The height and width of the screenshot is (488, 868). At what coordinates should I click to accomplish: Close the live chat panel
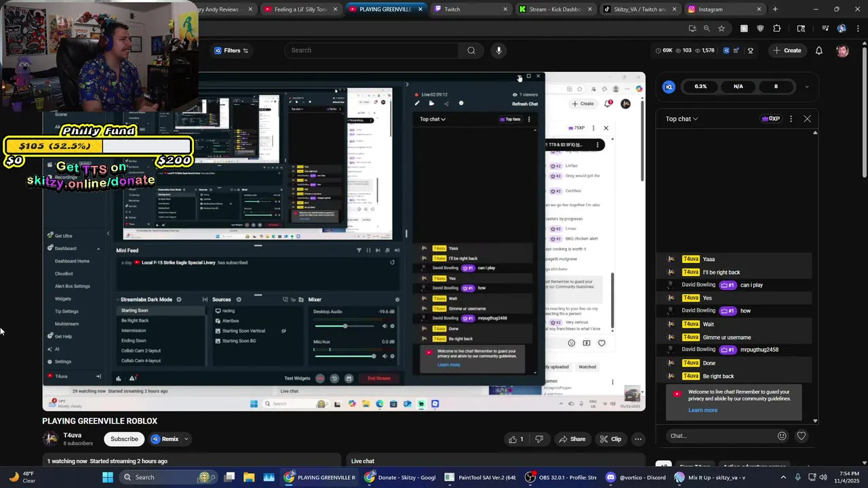tap(807, 119)
